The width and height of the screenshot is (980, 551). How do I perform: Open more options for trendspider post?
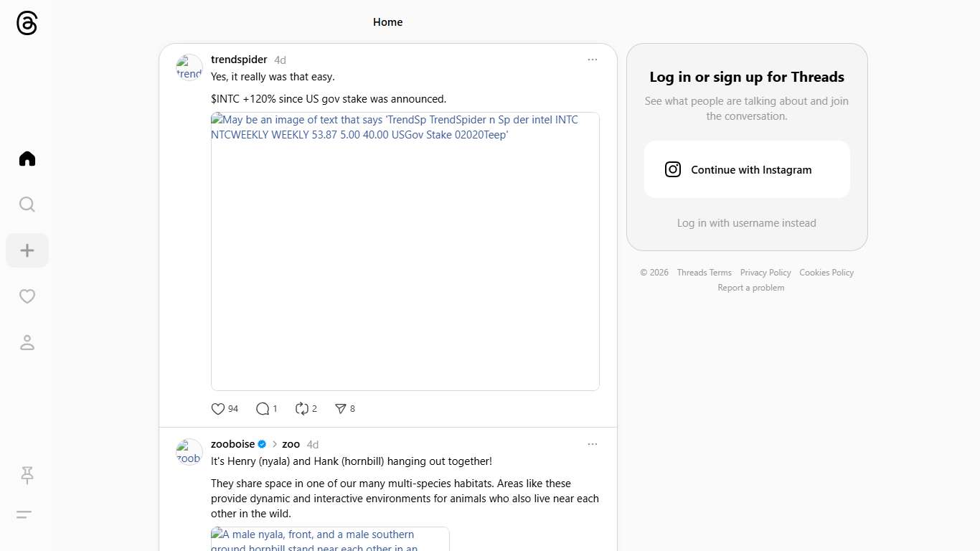pos(592,60)
